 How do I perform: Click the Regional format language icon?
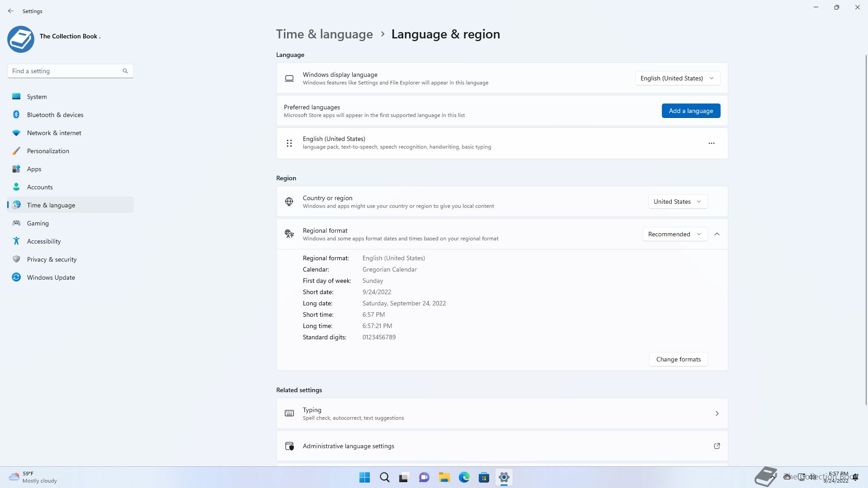pos(289,234)
